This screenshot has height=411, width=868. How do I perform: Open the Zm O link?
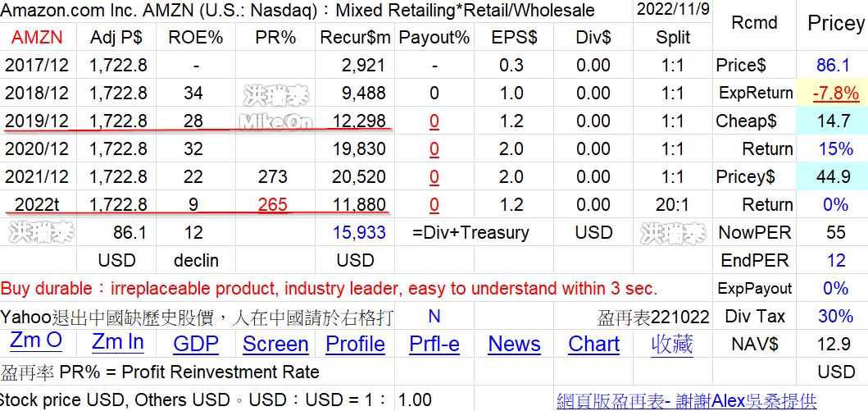point(36,341)
